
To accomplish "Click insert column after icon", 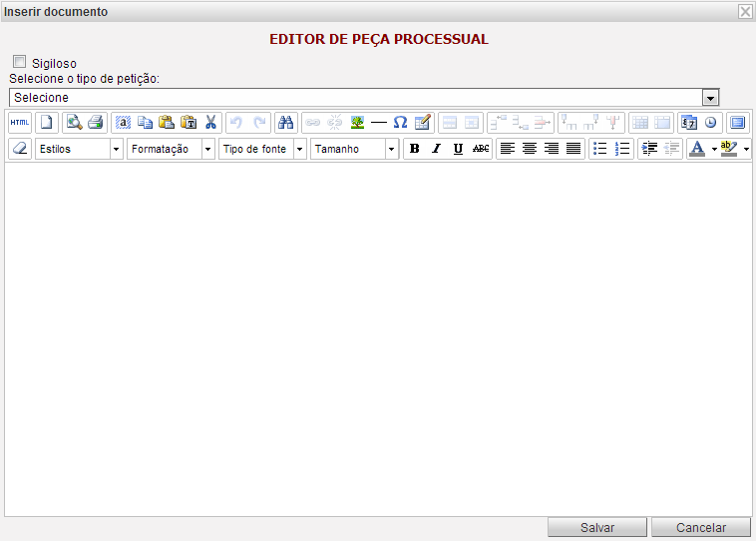I will 591,123.
